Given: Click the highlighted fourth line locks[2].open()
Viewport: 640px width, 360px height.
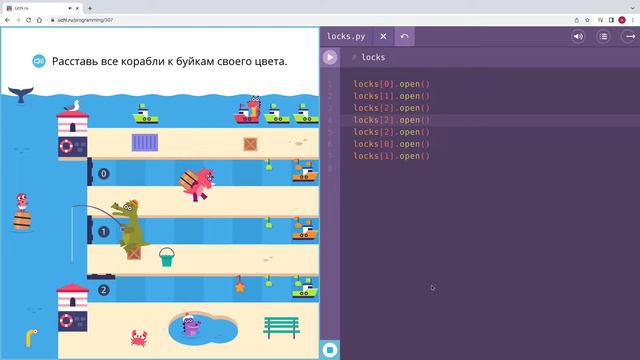Looking at the screenshot, I should [391, 120].
